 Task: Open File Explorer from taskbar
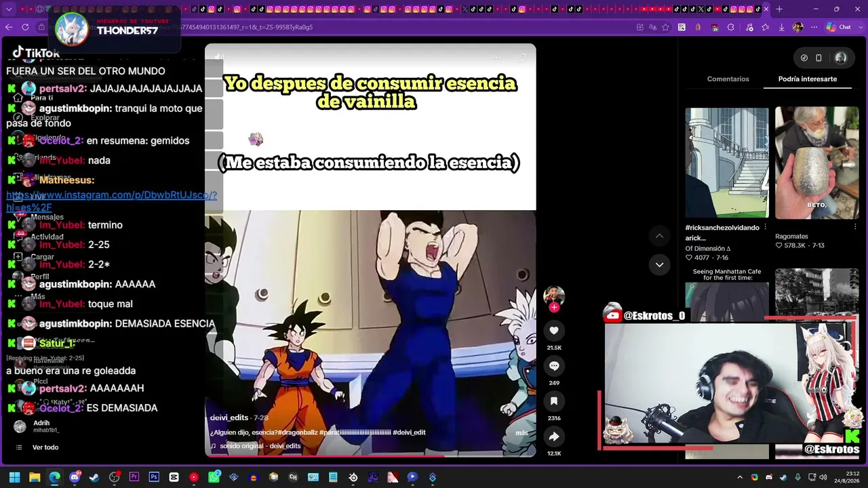coord(35,477)
